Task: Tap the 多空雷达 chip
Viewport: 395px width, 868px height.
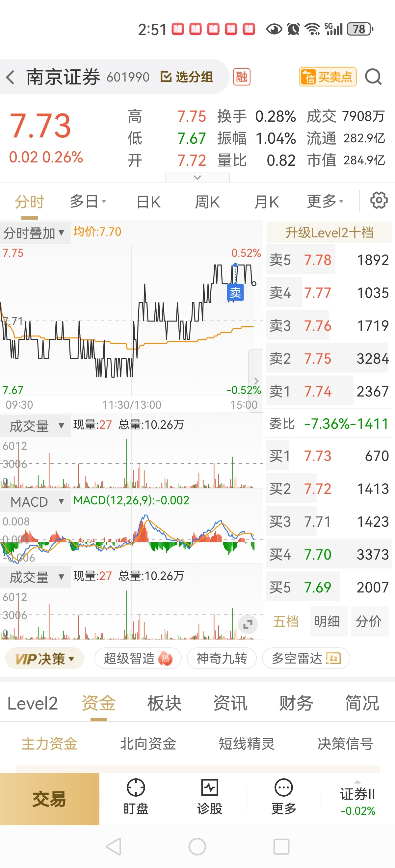Action: coord(306,659)
